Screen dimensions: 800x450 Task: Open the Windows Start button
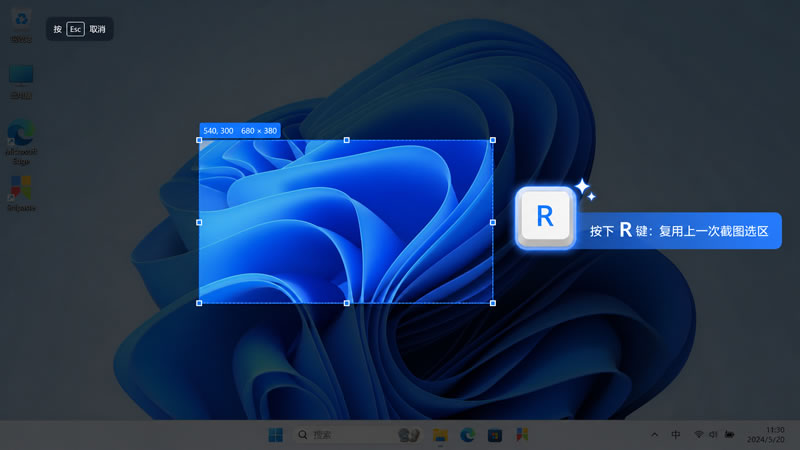[276, 435]
